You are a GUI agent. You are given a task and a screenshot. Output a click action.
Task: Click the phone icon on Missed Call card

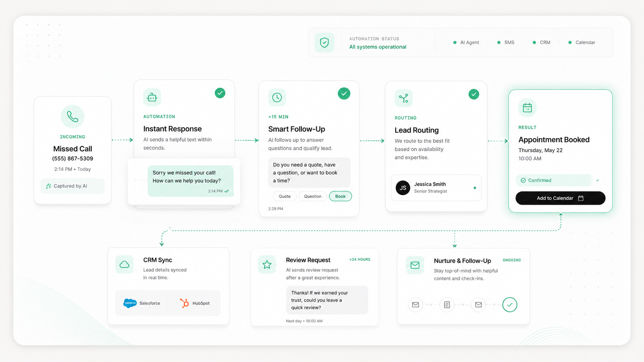point(72,116)
